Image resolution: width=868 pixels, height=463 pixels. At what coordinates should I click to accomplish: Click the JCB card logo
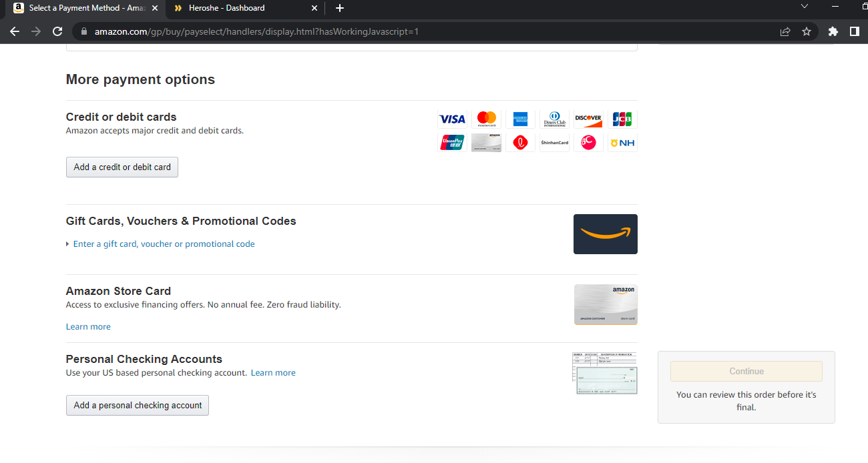click(x=622, y=119)
